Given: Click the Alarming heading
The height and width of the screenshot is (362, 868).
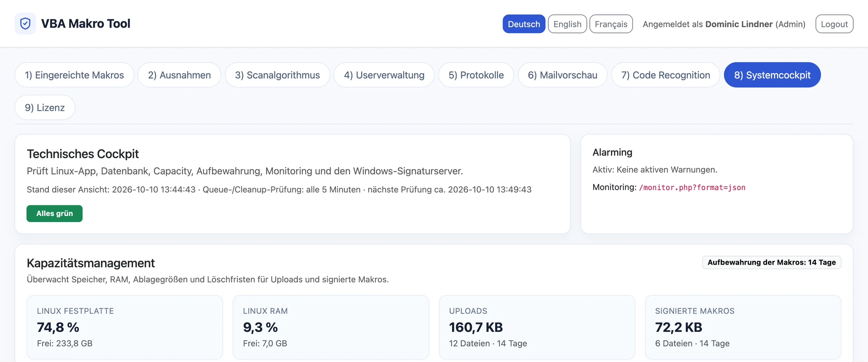Looking at the screenshot, I should [x=612, y=152].
